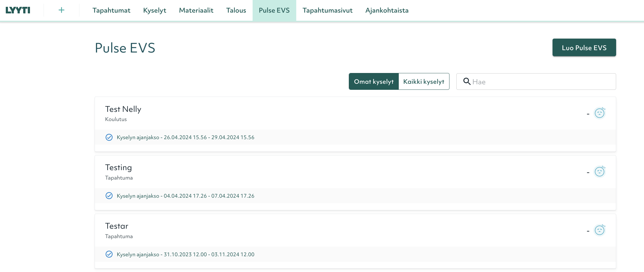This screenshot has width=644, height=272.
Task: Click ajanjakso 26.04.2024 15.56 text
Action: click(x=186, y=137)
